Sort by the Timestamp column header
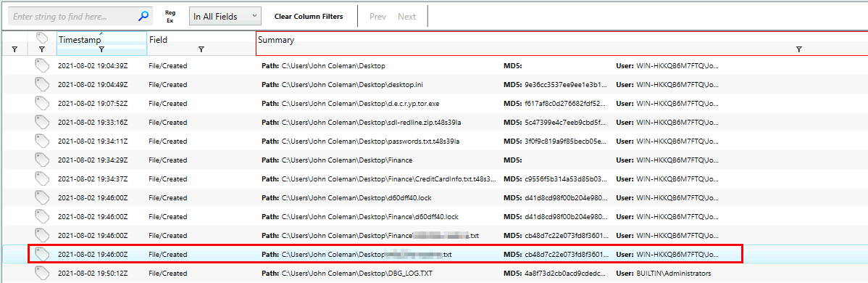 pos(80,40)
